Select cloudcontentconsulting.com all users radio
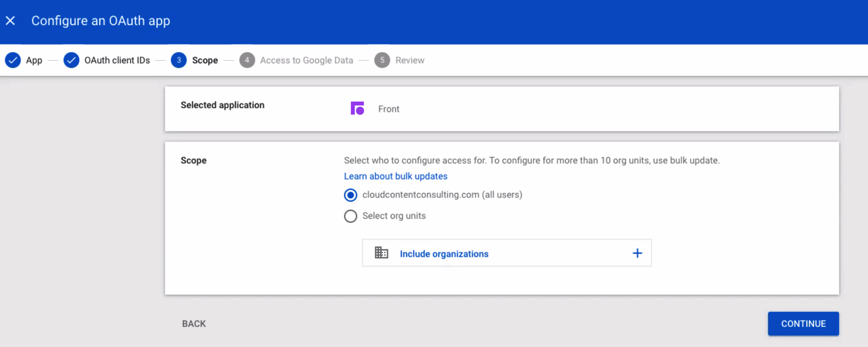 [x=351, y=195]
